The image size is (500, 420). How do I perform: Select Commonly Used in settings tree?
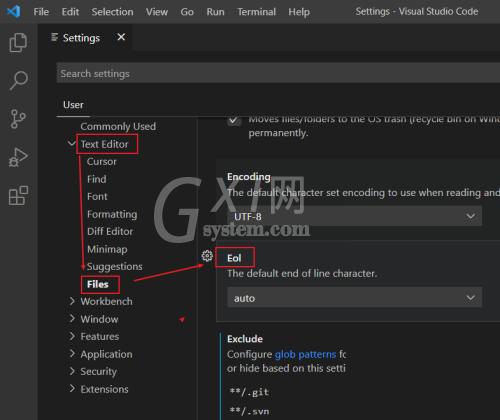click(x=118, y=127)
